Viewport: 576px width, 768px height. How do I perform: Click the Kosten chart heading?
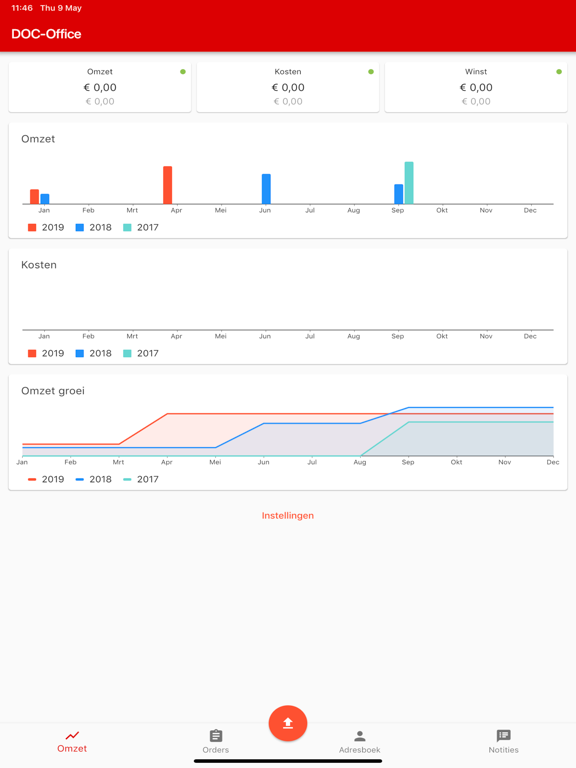click(x=39, y=265)
